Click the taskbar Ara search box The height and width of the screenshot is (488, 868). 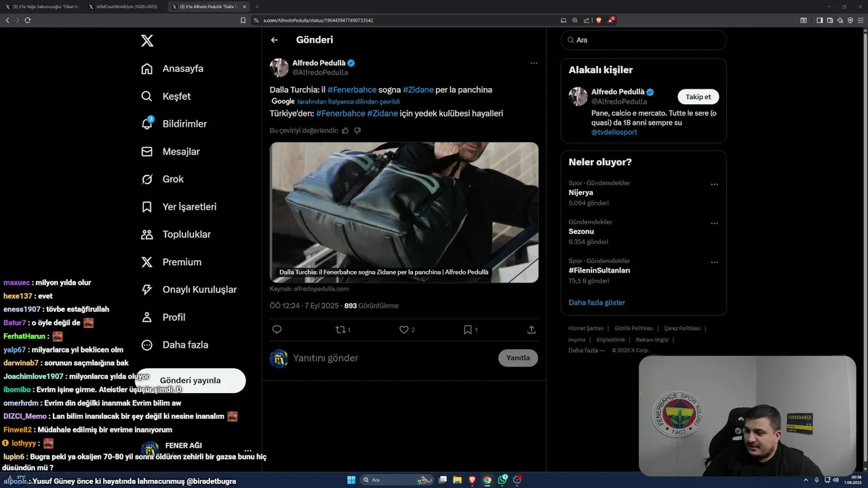pyautogui.click(x=397, y=480)
